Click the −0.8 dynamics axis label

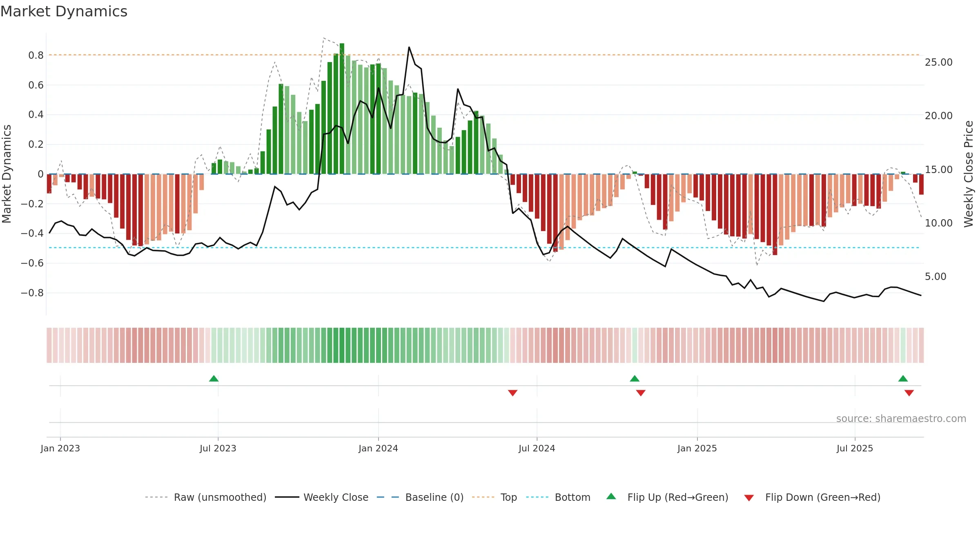[32, 293]
